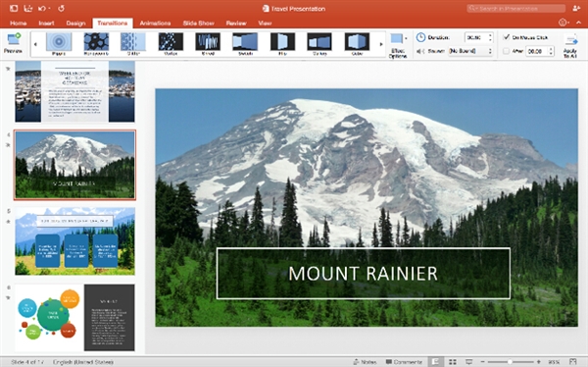Screen dimensions: 588x367
Task: Switch to Slide Sorter view icon
Action: point(453,362)
